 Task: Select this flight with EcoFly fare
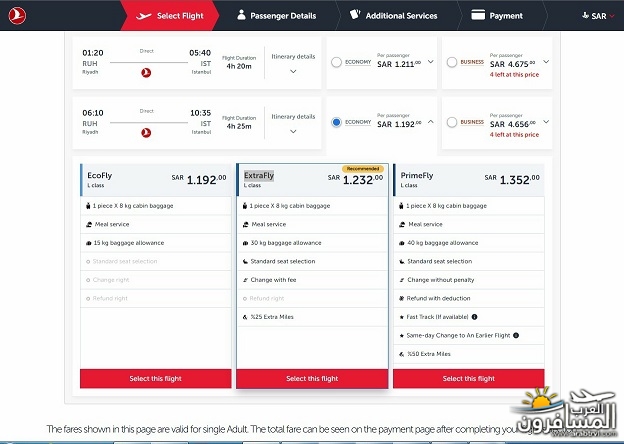tap(156, 378)
